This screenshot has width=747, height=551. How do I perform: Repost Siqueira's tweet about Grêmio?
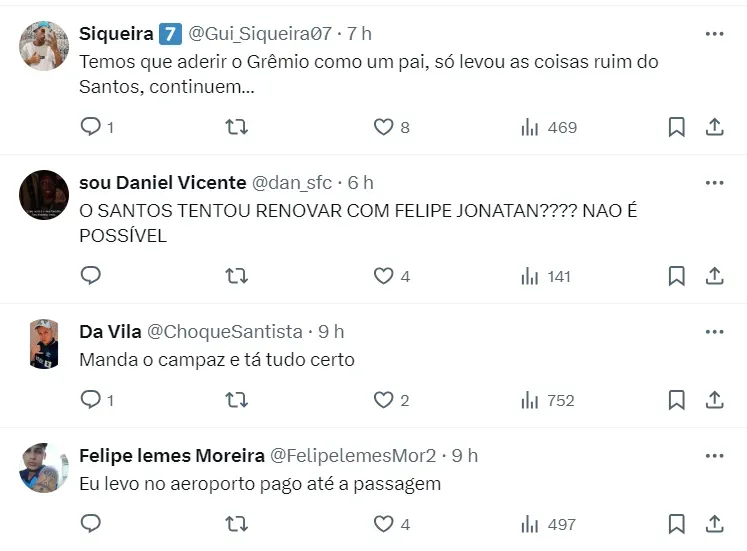click(x=237, y=127)
